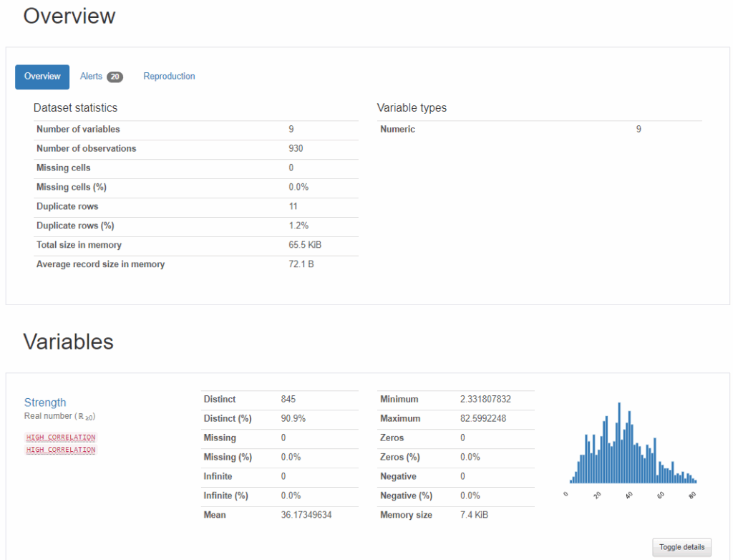Switch to the Alerts tab
The height and width of the screenshot is (560, 733).
click(x=92, y=77)
